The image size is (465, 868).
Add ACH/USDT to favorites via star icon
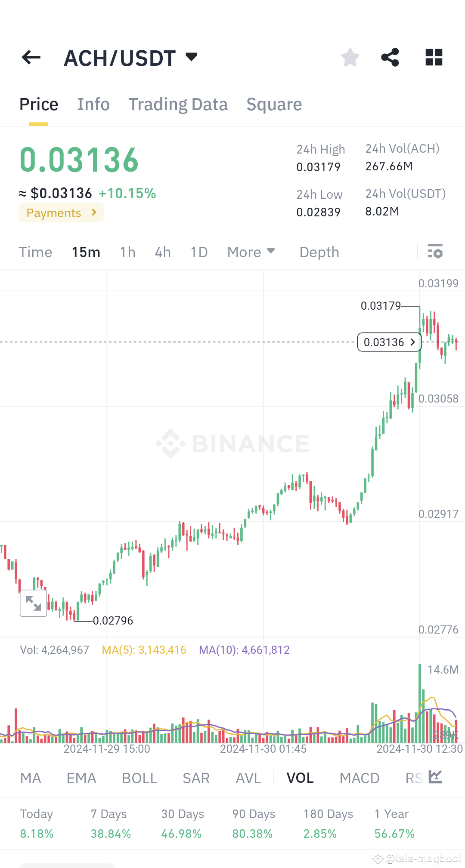click(350, 57)
